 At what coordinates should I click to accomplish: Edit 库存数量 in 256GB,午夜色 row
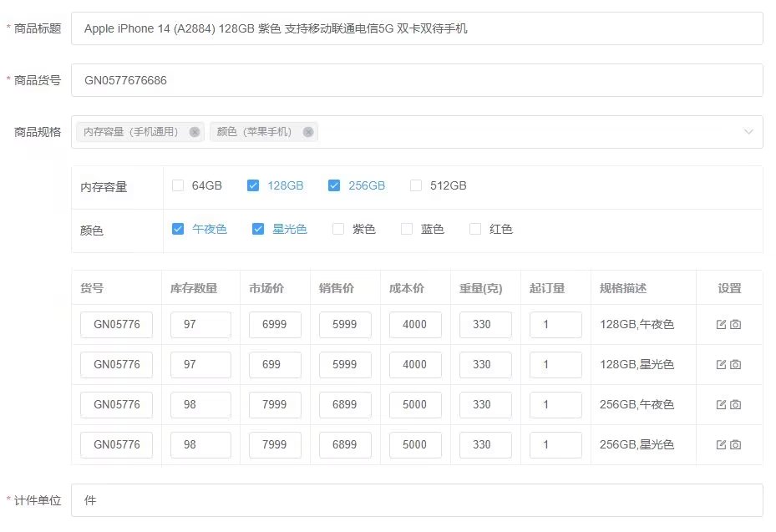click(x=200, y=405)
